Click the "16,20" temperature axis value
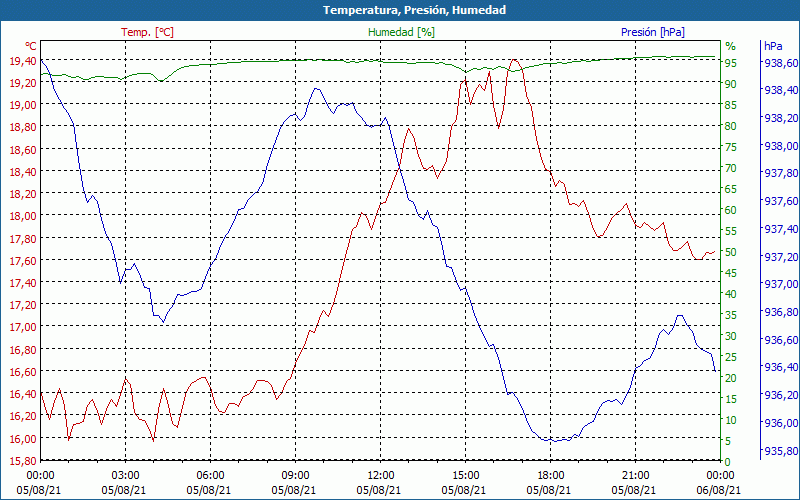This screenshot has height=500, width=800. coord(22,416)
